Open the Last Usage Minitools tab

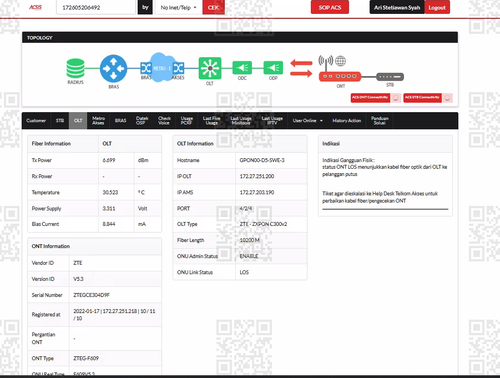241,121
